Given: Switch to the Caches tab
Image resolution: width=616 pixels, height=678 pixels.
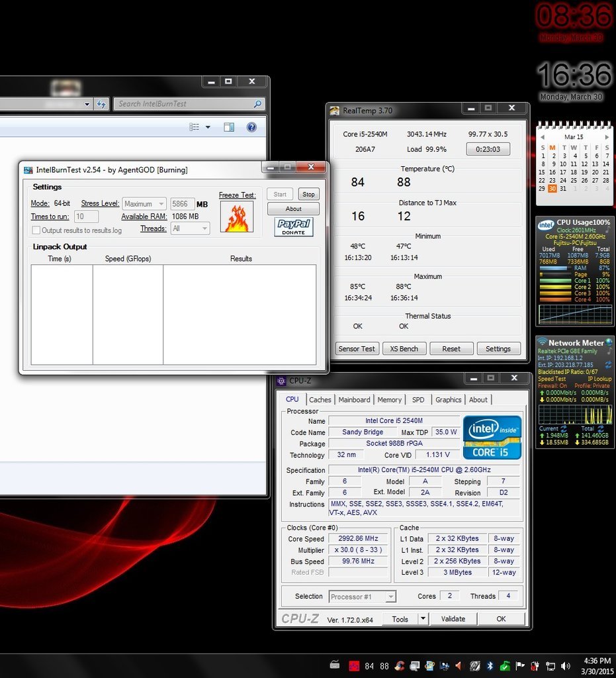Looking at the screenshot, I should 320,400.
